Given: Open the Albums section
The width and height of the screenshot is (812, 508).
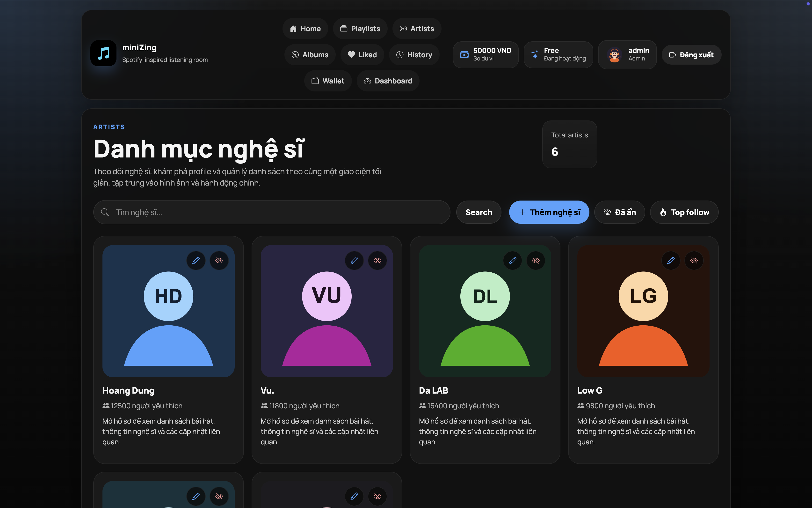Looking at the screenshot, I should click(310, 55).
